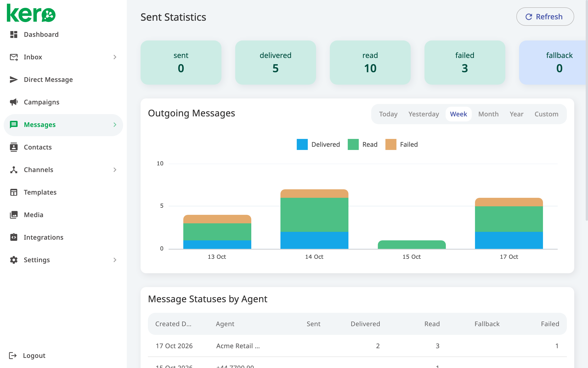Screen dimensions: 588x368
Task: Select the Yesterday time range
Action: pos(424,114)
